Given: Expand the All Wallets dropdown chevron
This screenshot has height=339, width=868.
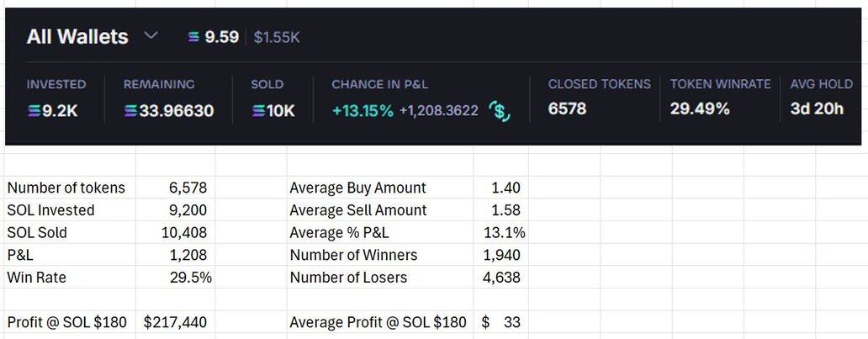Looking at the screenshot, I should coord(151,36).
